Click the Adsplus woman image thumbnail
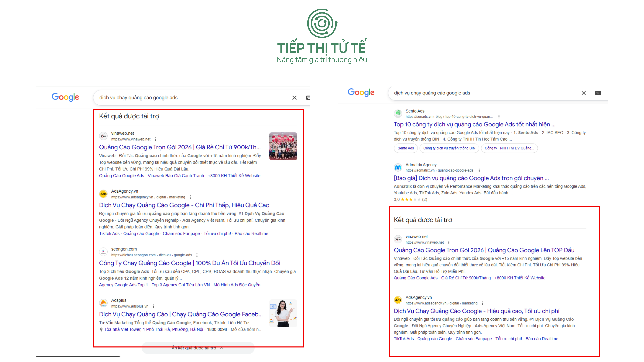 [283, 313]
